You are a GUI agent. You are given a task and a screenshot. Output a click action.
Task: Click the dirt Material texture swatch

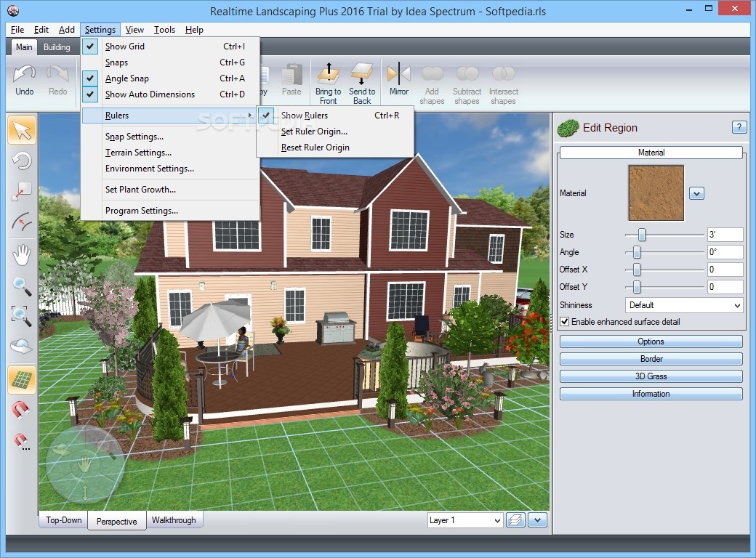(x=656, y=193)
